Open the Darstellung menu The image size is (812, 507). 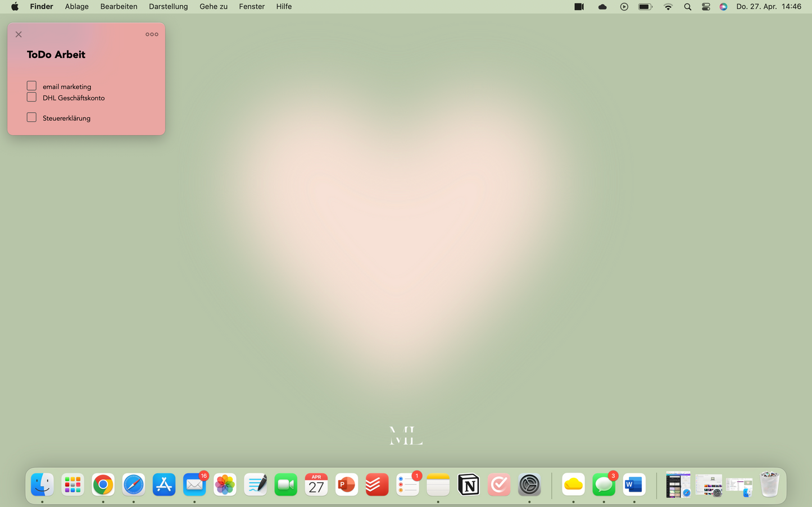click(168, 7)
